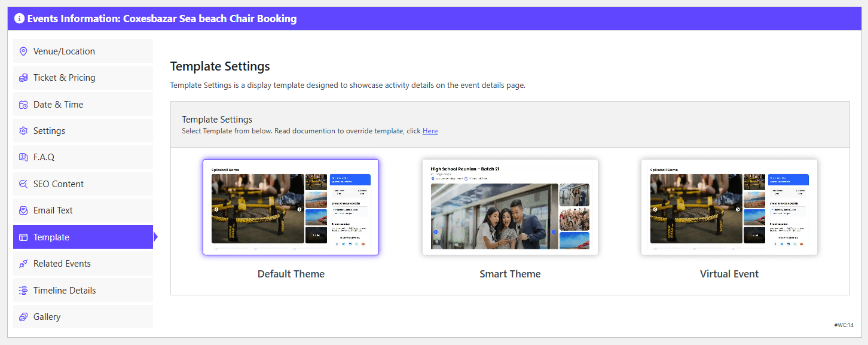Open the 'Here' documentation link
868x345 pixels.
430,131
